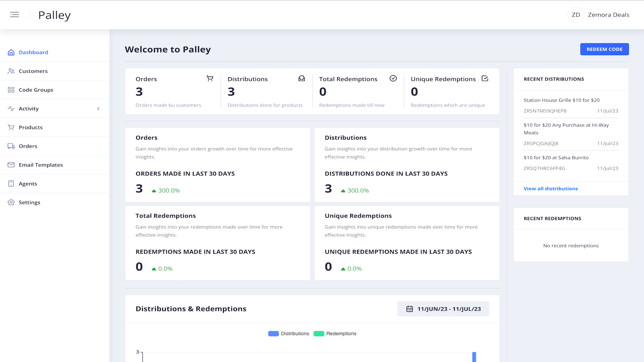Click the shopping cart icon in Orders card

pos(210,78)
